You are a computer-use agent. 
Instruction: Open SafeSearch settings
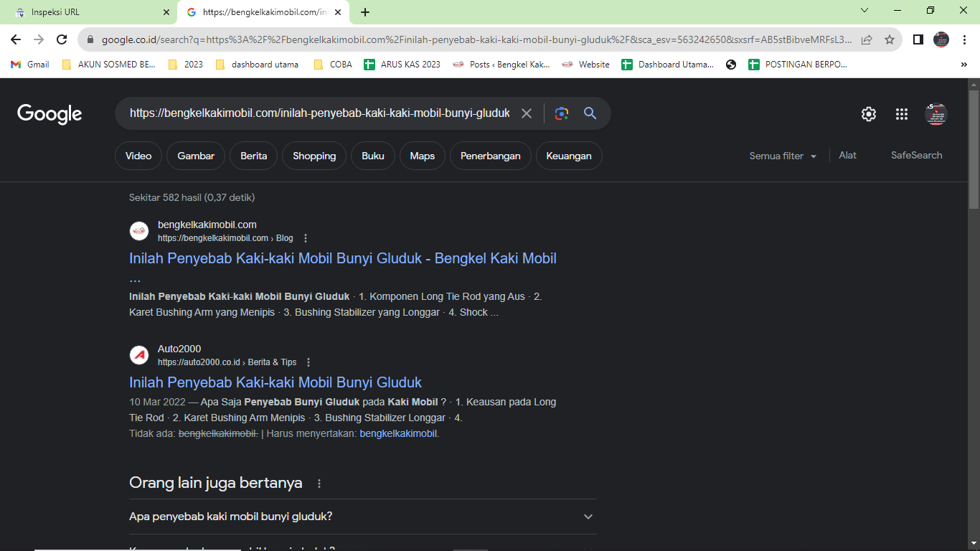click(x=917, y=156)
